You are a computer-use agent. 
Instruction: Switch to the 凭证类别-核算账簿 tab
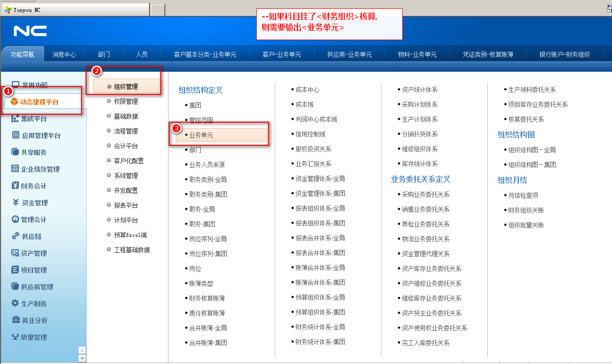pos(487,54)
